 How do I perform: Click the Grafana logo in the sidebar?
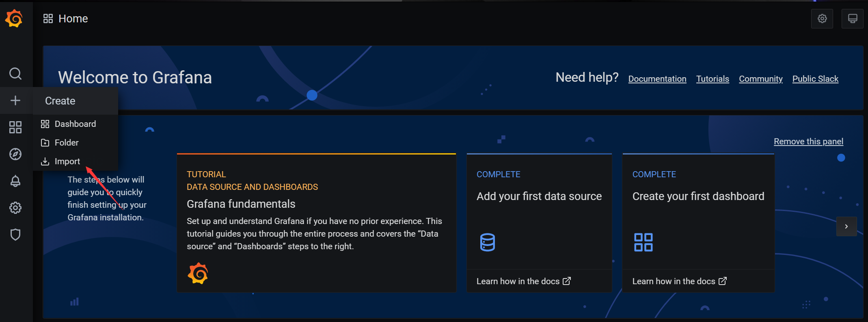(14, 19)
